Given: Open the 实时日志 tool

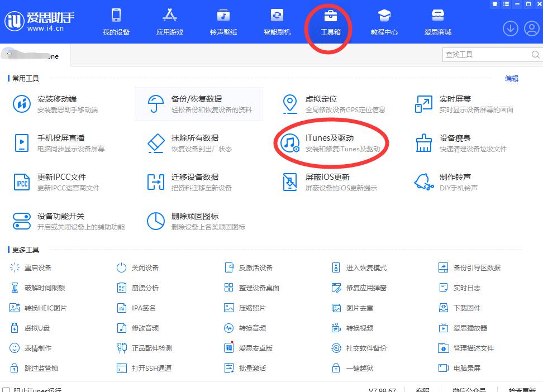Looking at the screenshot, I should 460,288.
